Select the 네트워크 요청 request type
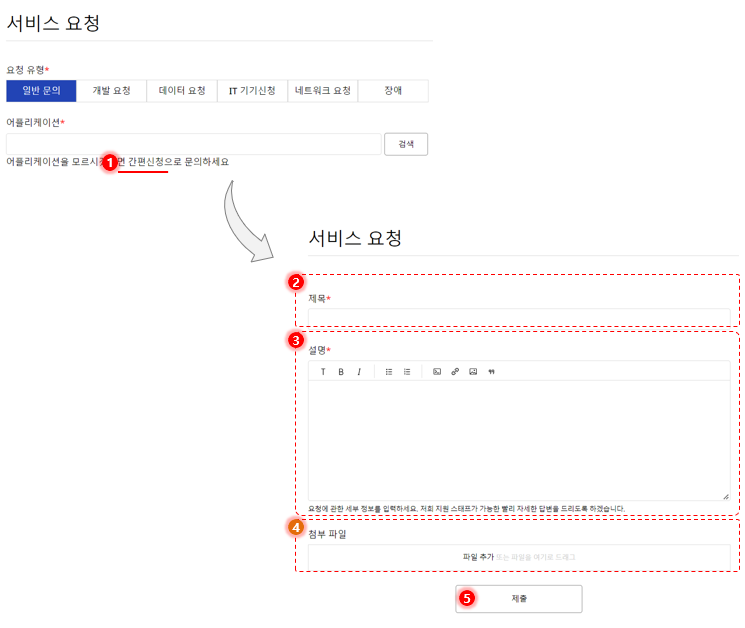This screenshot has height=628, width=745. tap(323, 91)
